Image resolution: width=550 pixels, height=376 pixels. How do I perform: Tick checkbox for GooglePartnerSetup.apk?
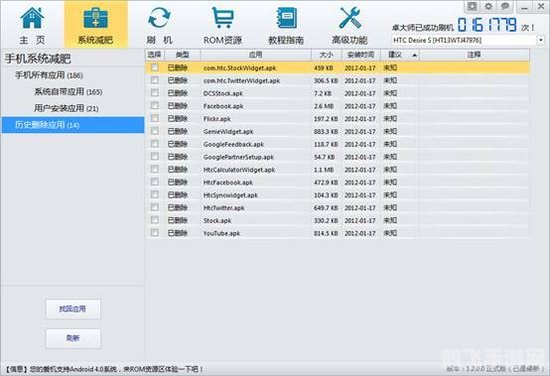154,156
